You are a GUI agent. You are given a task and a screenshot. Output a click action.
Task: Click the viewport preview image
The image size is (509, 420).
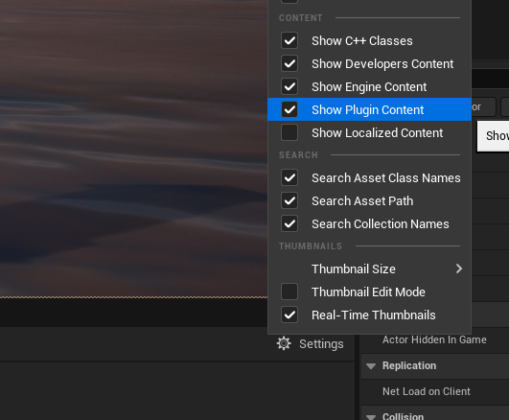click(x=134, y=149)
